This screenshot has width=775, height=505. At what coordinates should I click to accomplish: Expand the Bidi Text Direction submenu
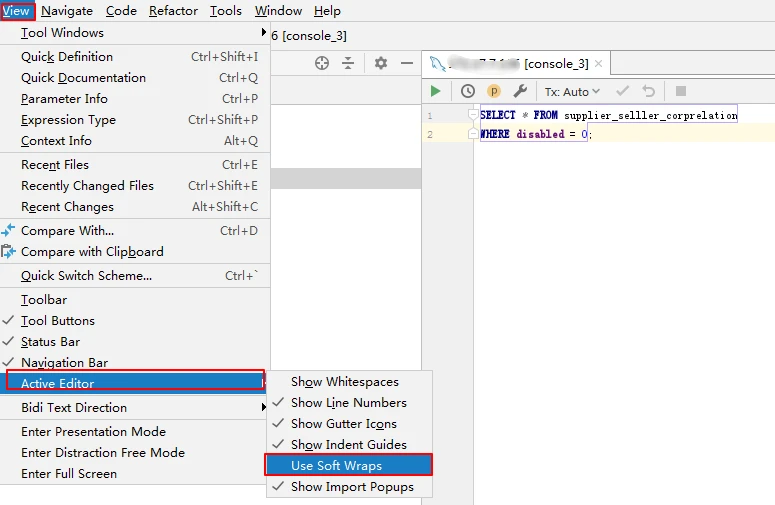tap(135, 408)
